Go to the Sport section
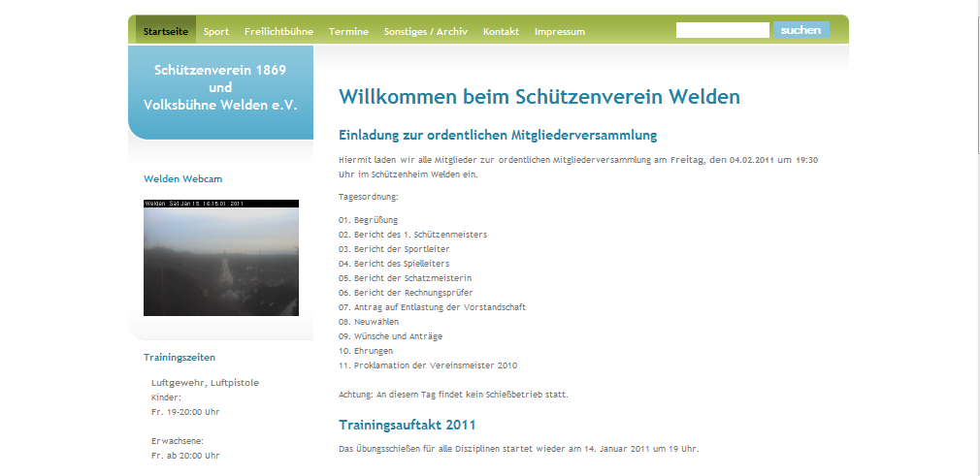 pyautogui.click(x=216, y=31)
